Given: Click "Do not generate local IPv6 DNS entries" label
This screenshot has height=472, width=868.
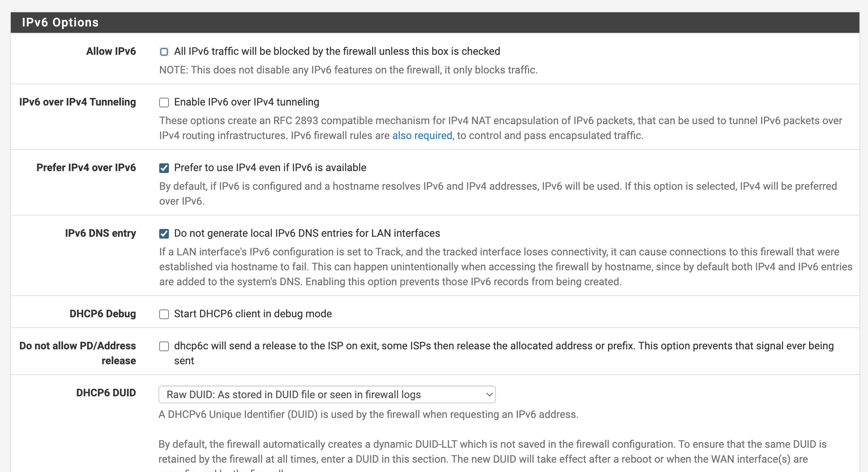Looking at the screenshot, I should click(307, 233).
